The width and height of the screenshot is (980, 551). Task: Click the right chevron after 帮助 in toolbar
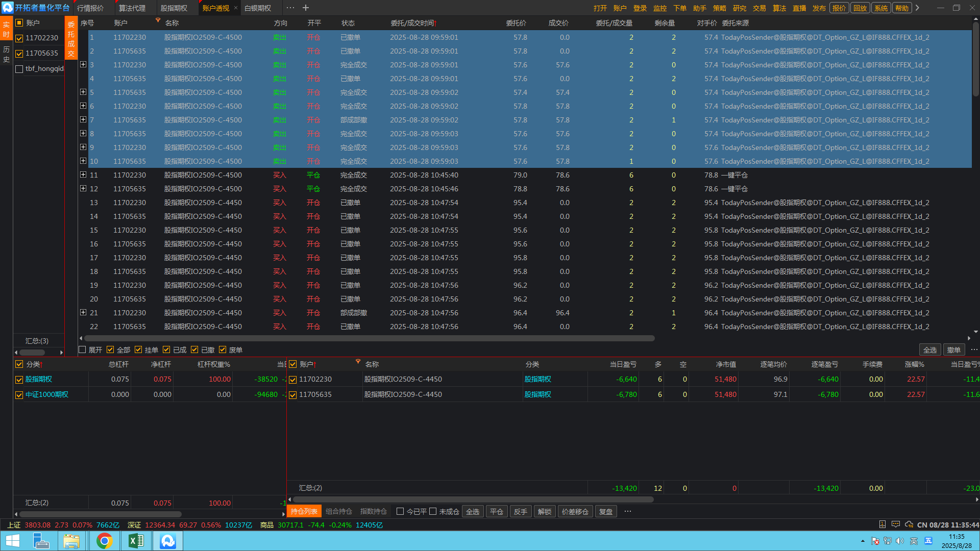917,8
